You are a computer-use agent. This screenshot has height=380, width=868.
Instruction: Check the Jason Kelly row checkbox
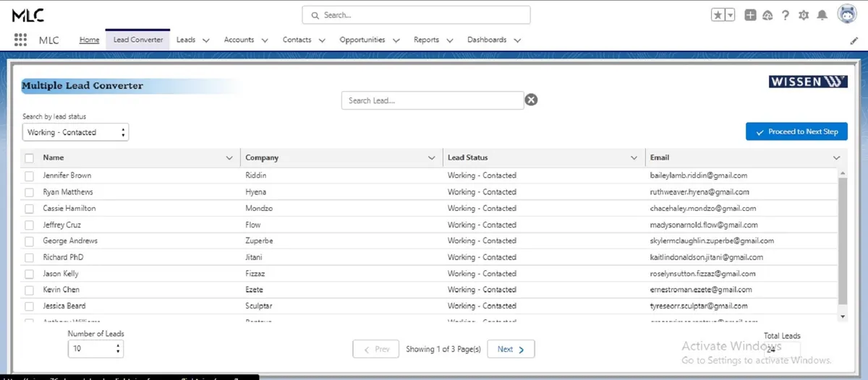point(30,274)
